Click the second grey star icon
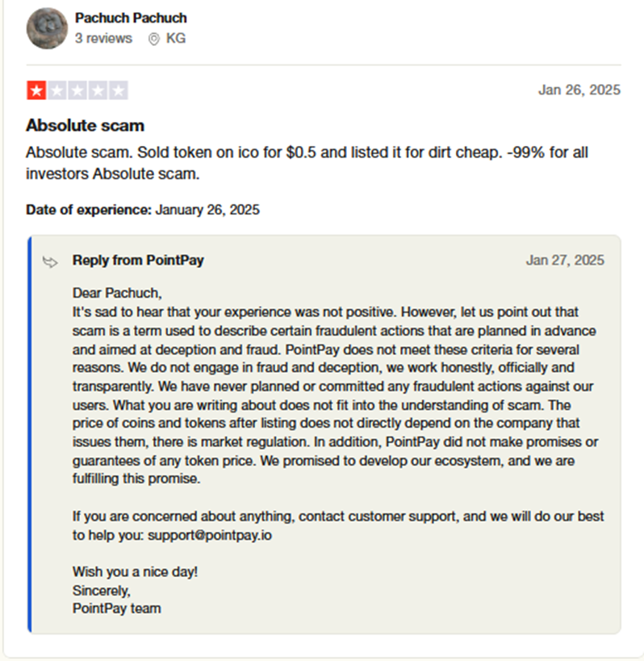The height and width of the screenshot is (661, 644). tap(57, 90)
